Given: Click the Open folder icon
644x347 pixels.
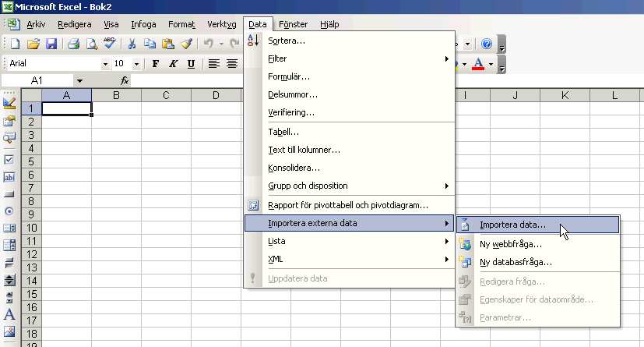Looking at the screenshot, I should click(33, 44).
